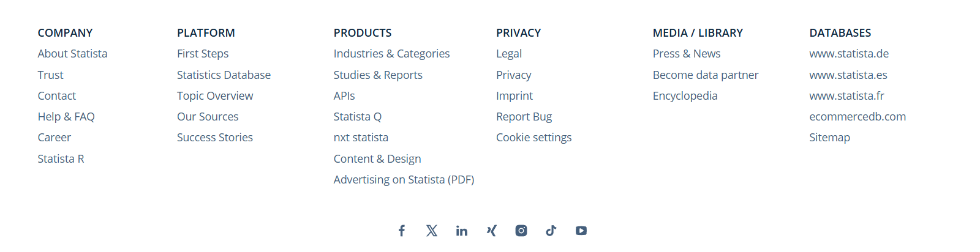Click the Topic Overview link
Screen dimensions: 980x252
(x=215, y=96)
